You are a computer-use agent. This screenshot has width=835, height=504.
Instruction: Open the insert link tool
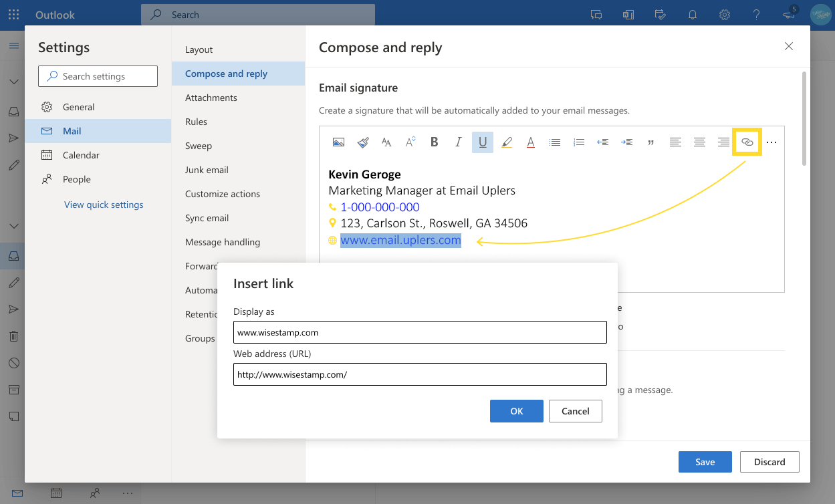(x=747, y=142)
